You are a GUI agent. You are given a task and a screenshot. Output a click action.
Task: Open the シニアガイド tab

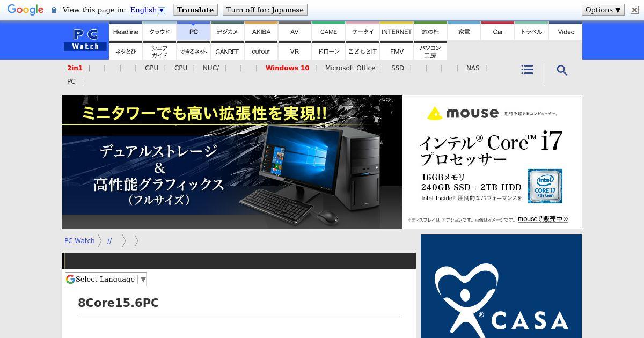[x=159, y=51]
